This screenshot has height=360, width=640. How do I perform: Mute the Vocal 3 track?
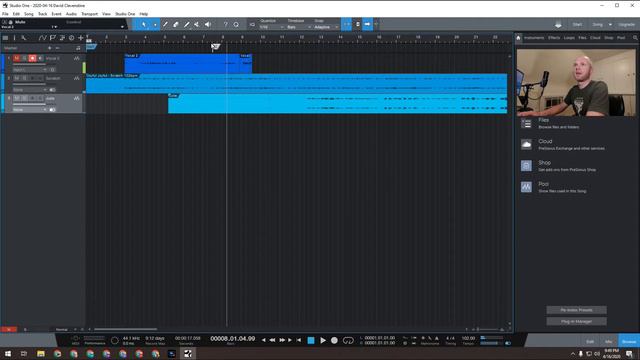(16, 58)
